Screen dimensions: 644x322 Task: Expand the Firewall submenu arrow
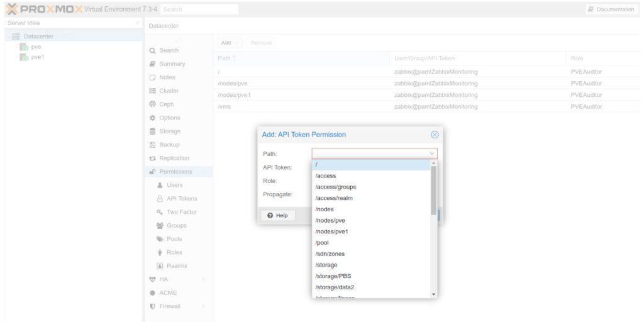coord(203,306)
